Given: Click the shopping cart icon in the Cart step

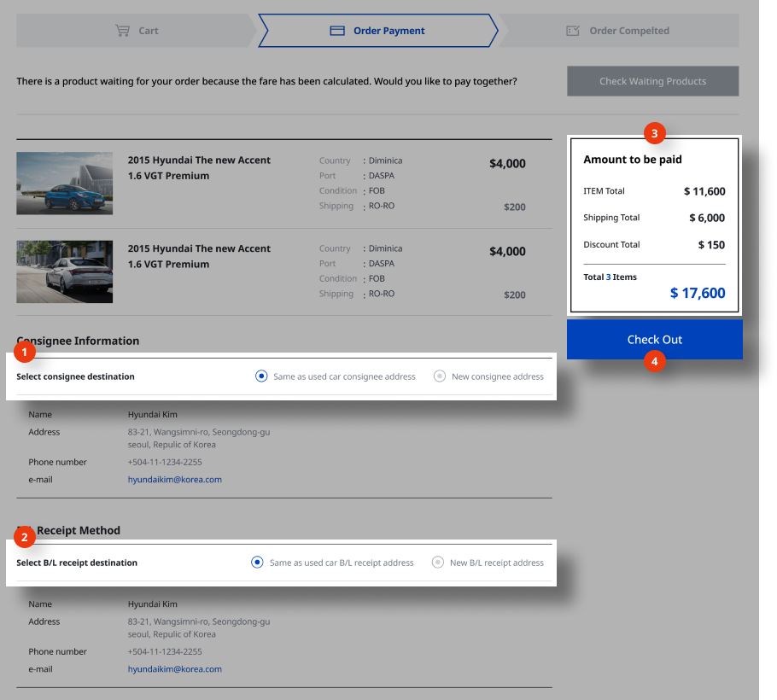Looking at the screenshot, I should [x=122, y=31].
